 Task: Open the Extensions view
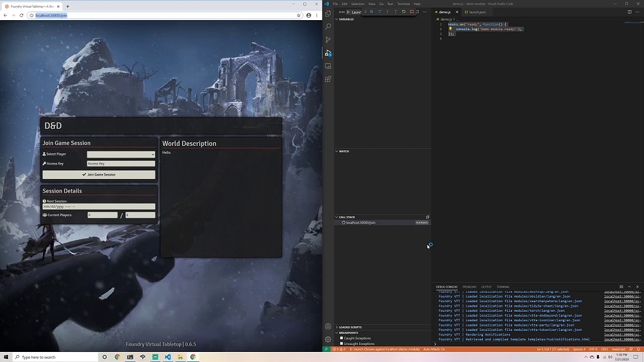328,79
